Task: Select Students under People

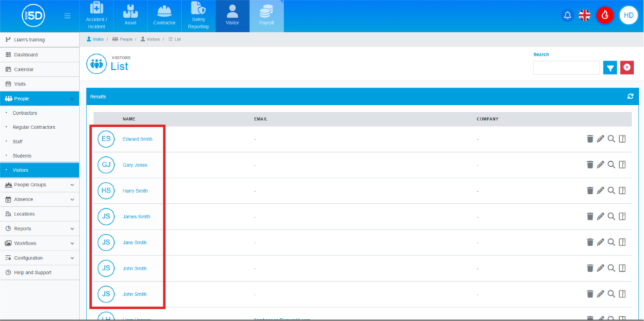Action: point(39,156)
